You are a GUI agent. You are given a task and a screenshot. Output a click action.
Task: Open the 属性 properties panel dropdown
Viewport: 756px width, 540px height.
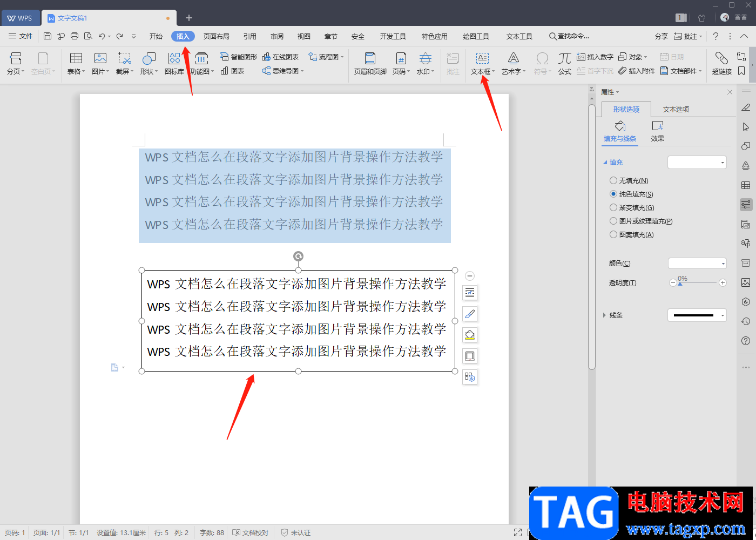tap(610, 92)
